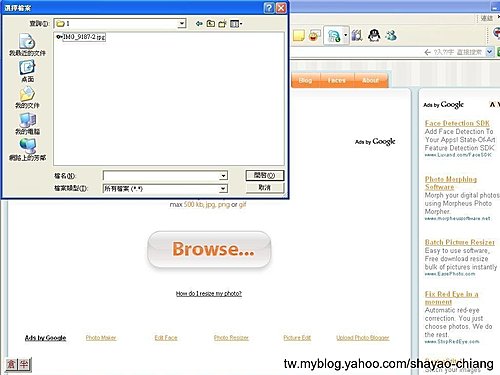Click the www.StopRedEye.com URL text
The image size is (500, 375).
pos(452,342)
